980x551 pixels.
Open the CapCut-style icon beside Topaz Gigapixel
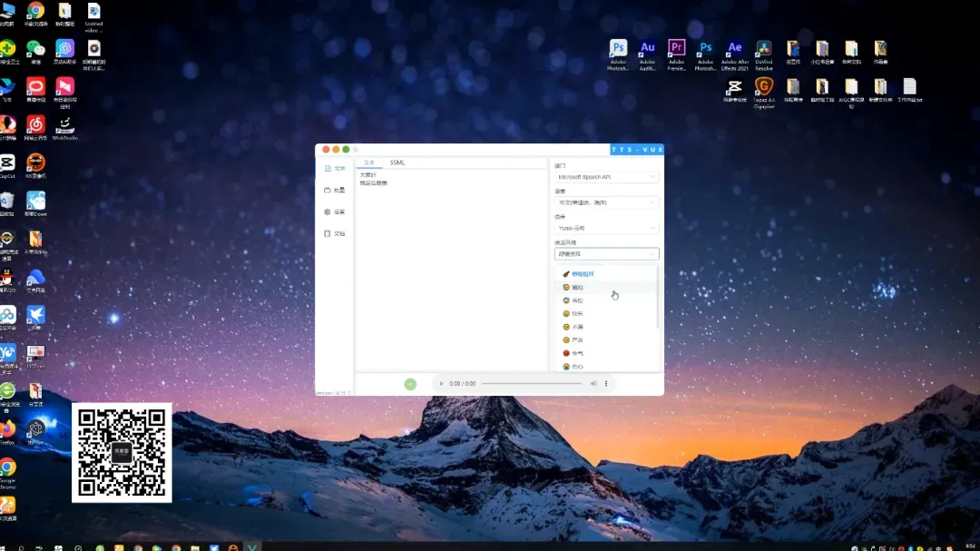coord(734,90)
